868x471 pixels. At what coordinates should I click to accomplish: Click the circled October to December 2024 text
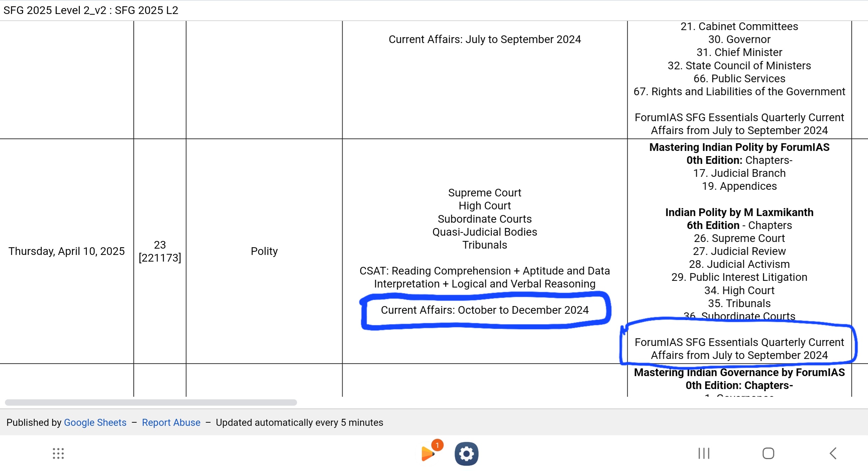484,310
